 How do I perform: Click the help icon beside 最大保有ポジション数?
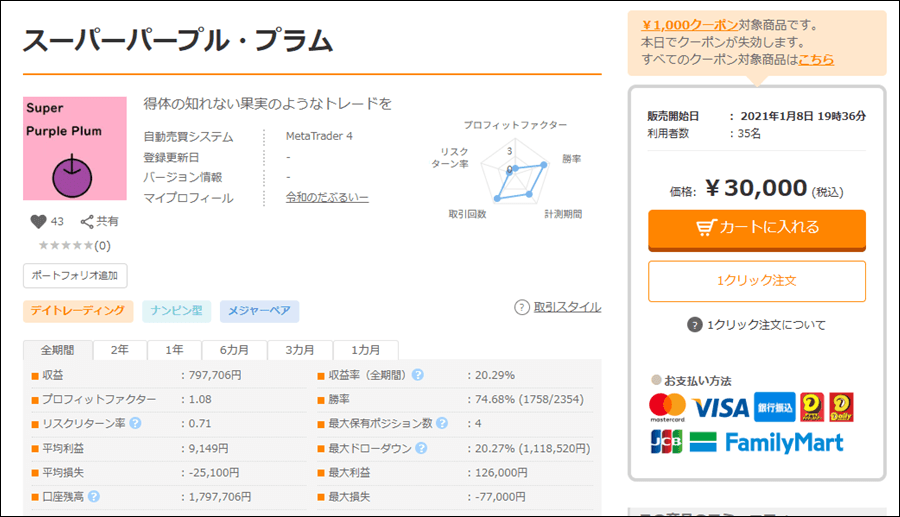click(x=441, y=423)
